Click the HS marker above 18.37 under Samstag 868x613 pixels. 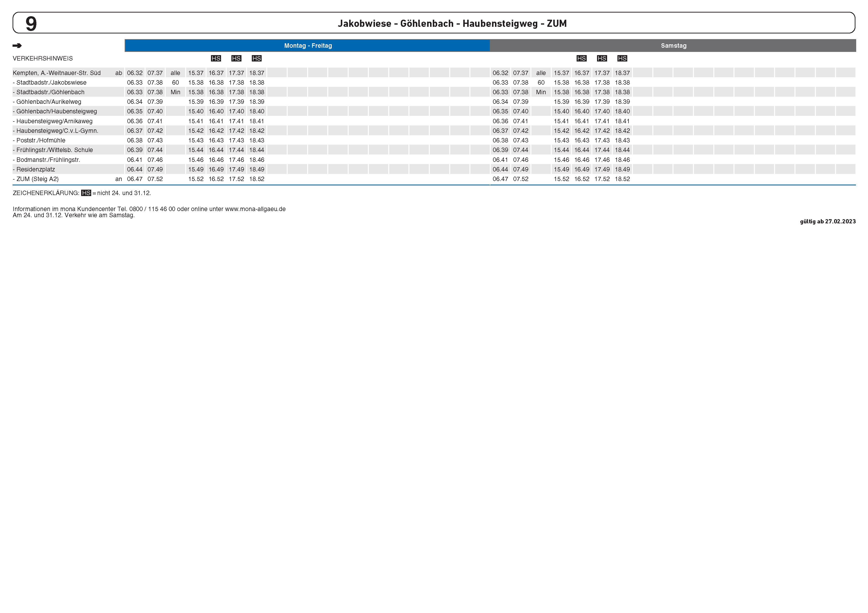tap(622, 58)
